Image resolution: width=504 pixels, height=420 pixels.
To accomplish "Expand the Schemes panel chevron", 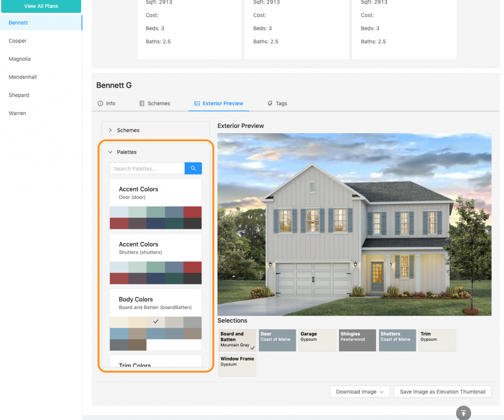I will pyautogui.click(x=110, y=130).
